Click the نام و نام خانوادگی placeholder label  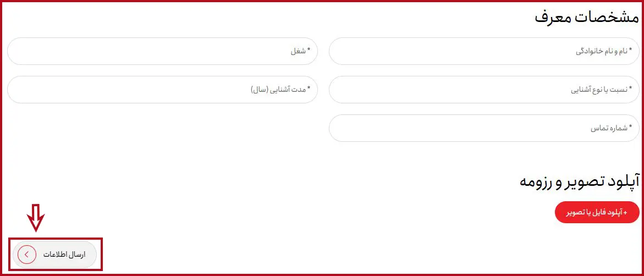pyautogui.click(x=604, y=51)
